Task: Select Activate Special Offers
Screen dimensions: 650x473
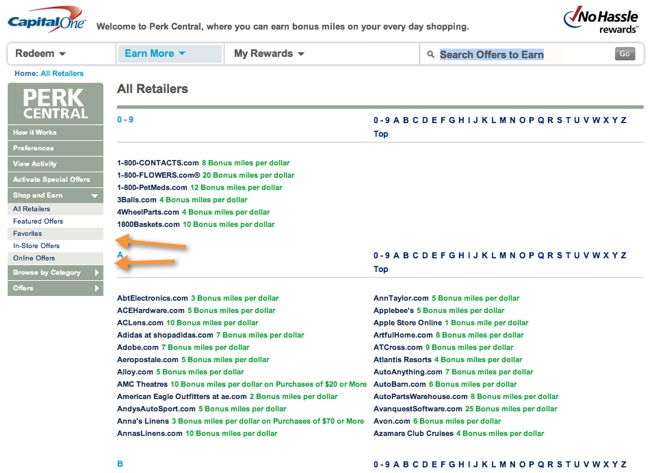Action: click(56, 179)
